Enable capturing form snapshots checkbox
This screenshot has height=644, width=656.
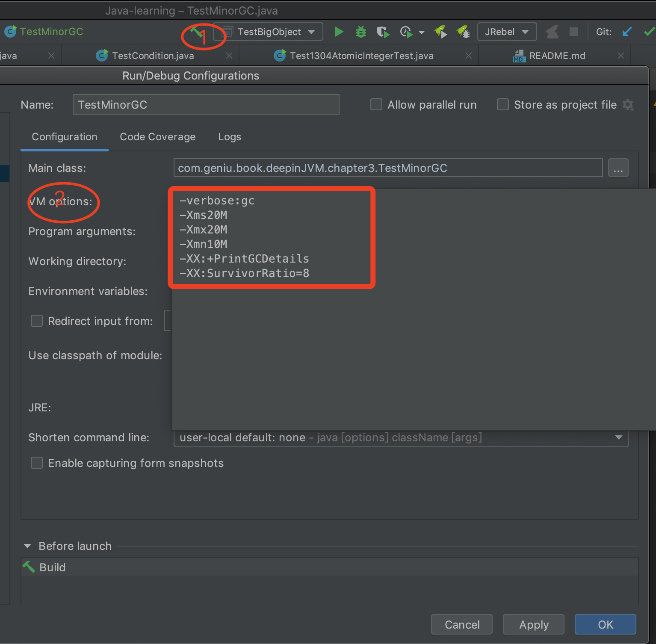point(37,463)
